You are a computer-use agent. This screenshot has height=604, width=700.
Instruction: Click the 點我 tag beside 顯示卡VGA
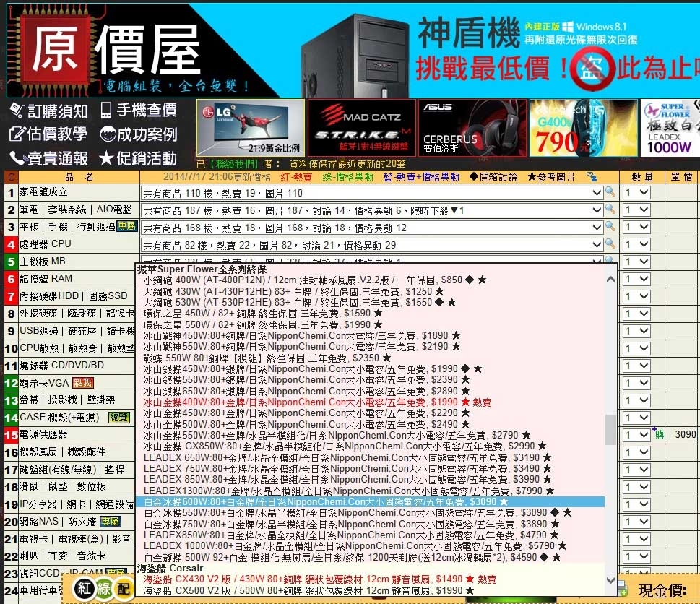83,383
